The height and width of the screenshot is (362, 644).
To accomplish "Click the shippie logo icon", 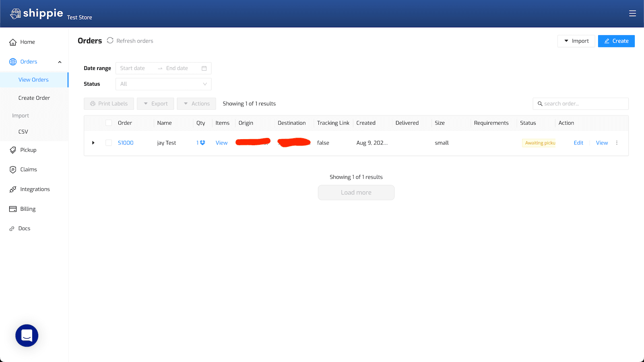I will pyautogui.click(x=15, y=13).
